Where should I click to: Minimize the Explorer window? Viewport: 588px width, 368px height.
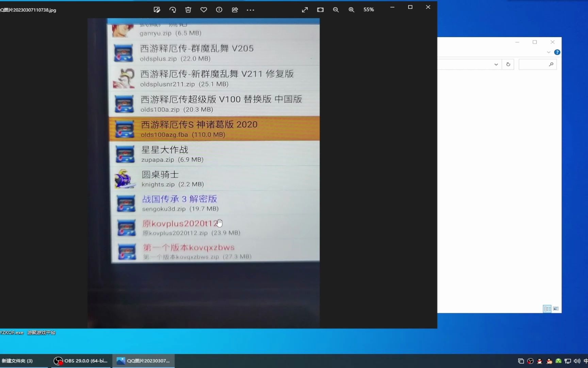coord(517,42)
